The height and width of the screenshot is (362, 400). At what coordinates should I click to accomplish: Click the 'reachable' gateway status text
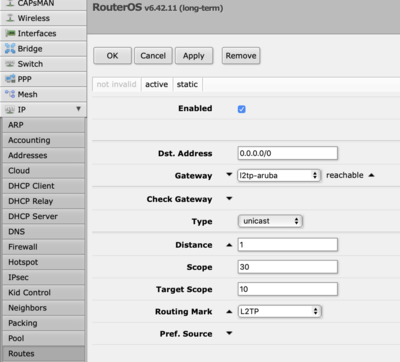pyautogui.click(x=345, y=175)
